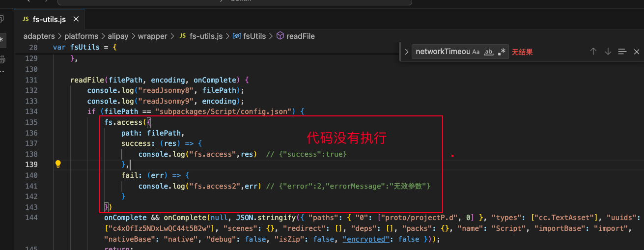Screen dimensions: 644x250
Task: Click the path: filePath line
Action: 153,133
